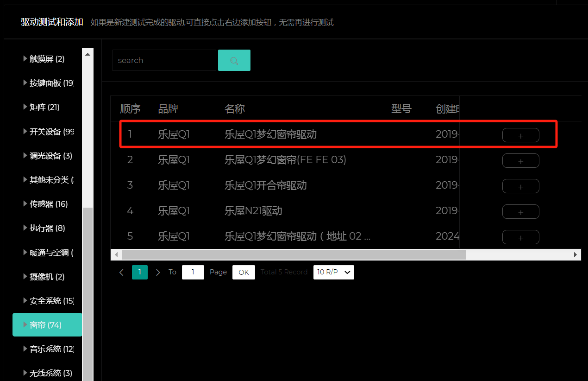588x381 pixels.
Task: Click the horizontal table scrollbar thumb
Action: [294, 255]
